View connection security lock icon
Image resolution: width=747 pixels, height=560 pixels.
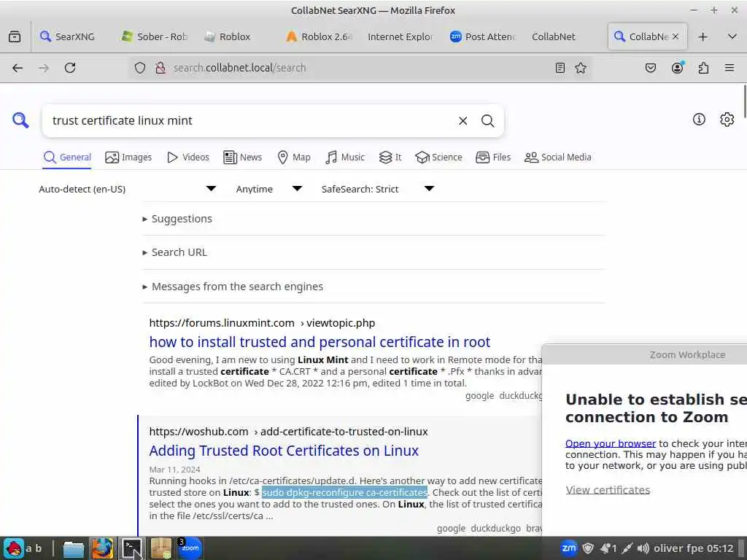click(x=160, y=68)
